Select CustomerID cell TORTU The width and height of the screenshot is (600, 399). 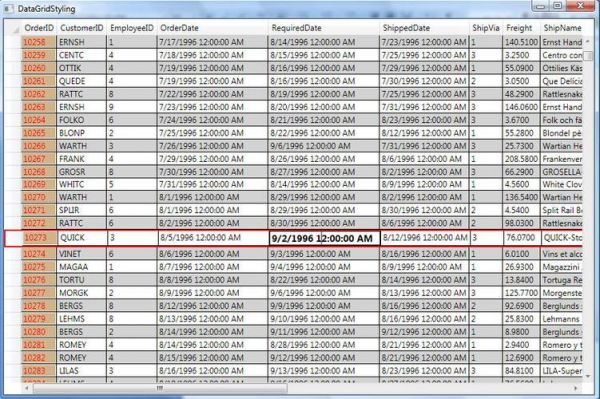(82, 280)
